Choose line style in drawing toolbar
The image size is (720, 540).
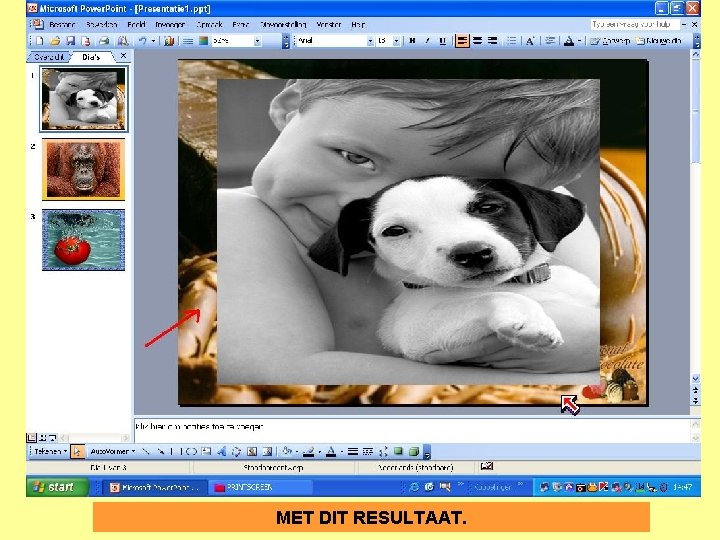353,451
